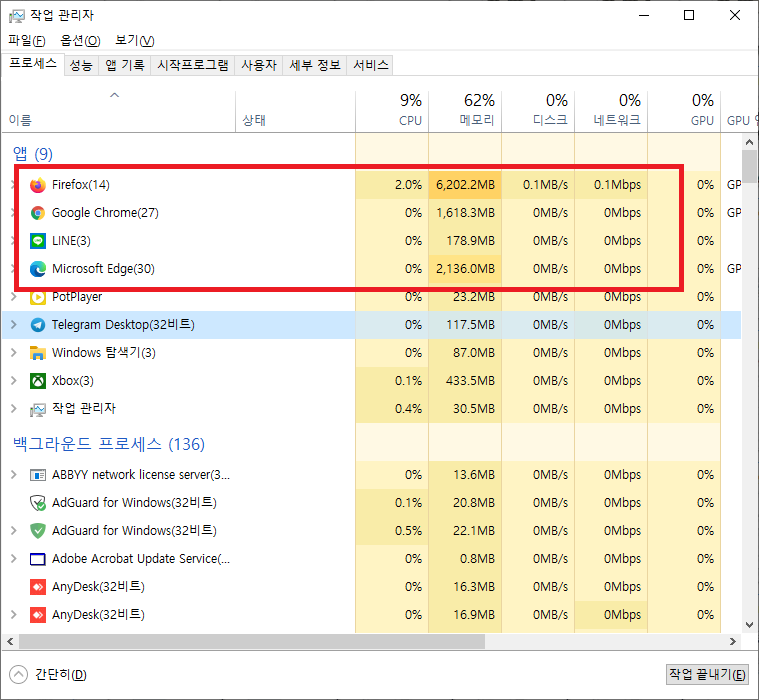Viewport: 759px width, 700px height.
Task: Expand the ABBYY network license server group
Action: [14, 474]
